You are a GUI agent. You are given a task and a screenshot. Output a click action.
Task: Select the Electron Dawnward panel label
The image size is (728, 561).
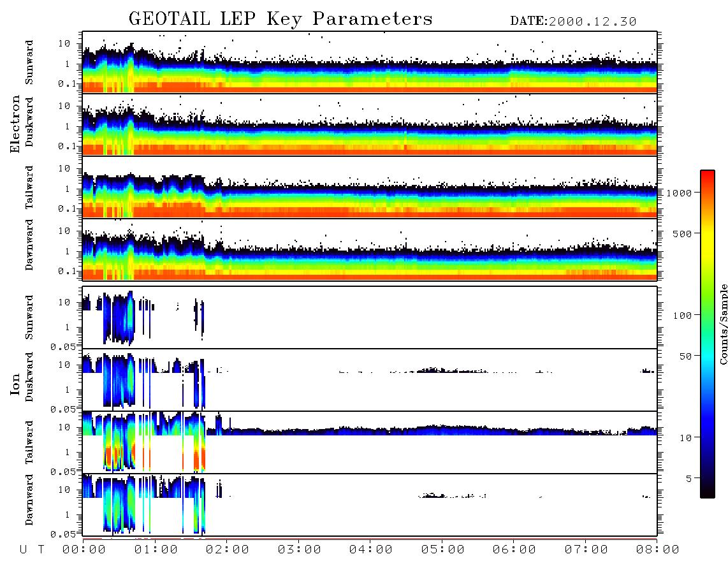[29, 245]
